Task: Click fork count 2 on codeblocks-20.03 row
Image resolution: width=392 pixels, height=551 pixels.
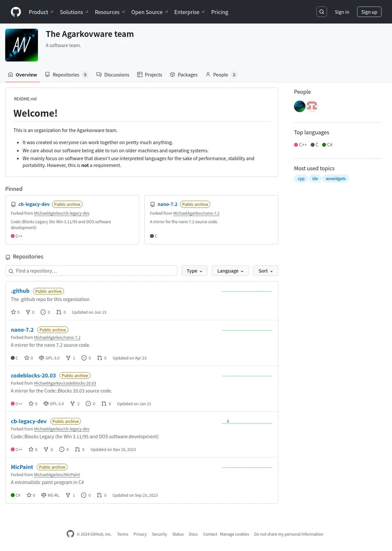Action: click(x=75, y=404)
